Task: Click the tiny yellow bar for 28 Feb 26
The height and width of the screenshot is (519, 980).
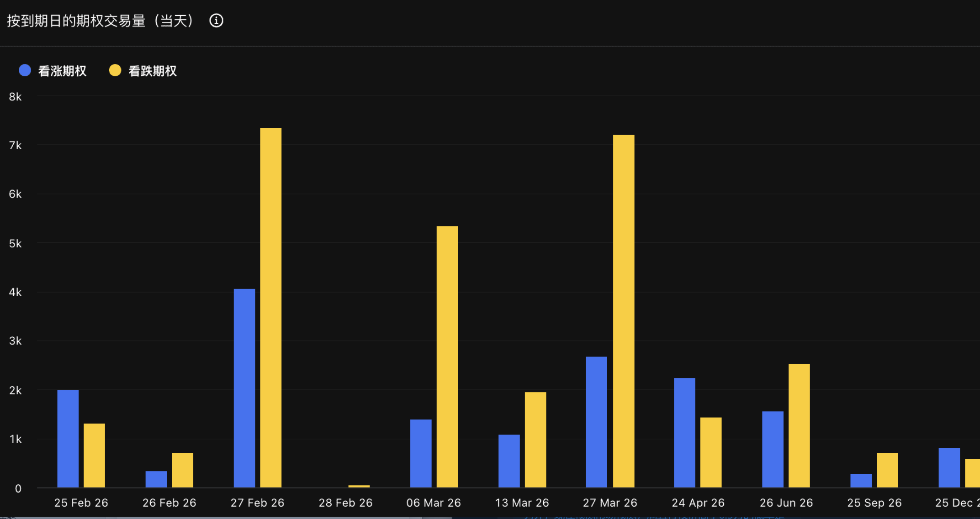Action: 359,486
